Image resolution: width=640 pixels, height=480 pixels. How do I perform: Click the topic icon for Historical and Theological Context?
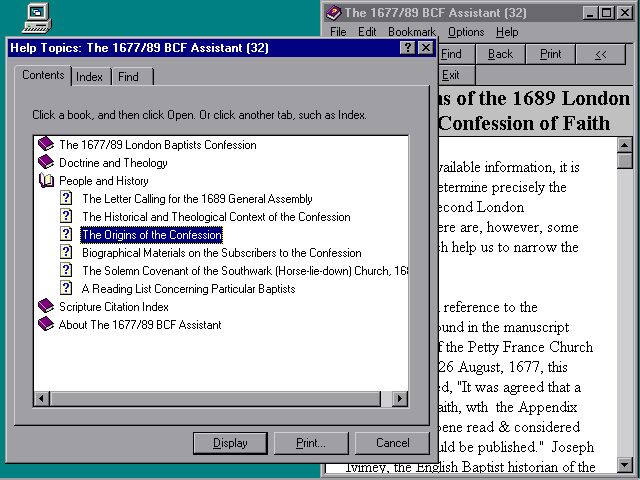pos(66,216)
